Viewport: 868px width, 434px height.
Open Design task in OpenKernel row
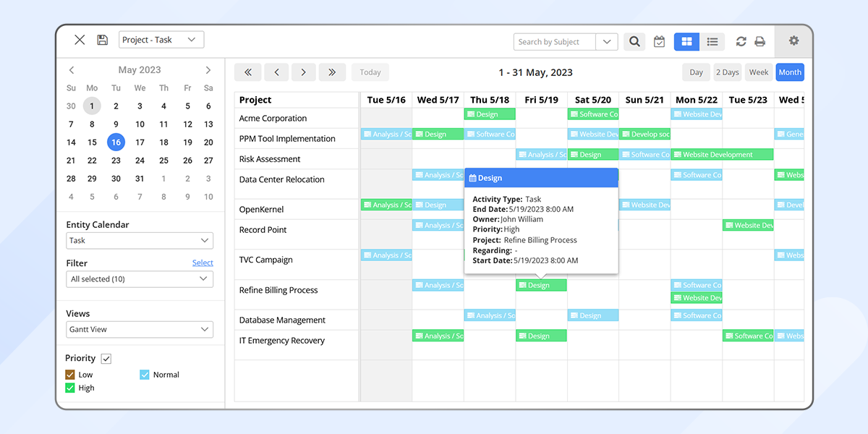[x=438, y=205]
